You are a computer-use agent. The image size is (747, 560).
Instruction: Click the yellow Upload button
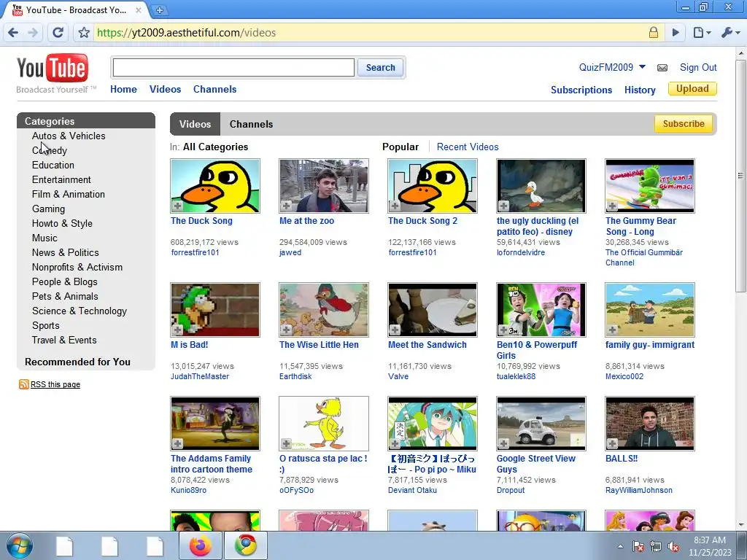click(x=692, y=88)
